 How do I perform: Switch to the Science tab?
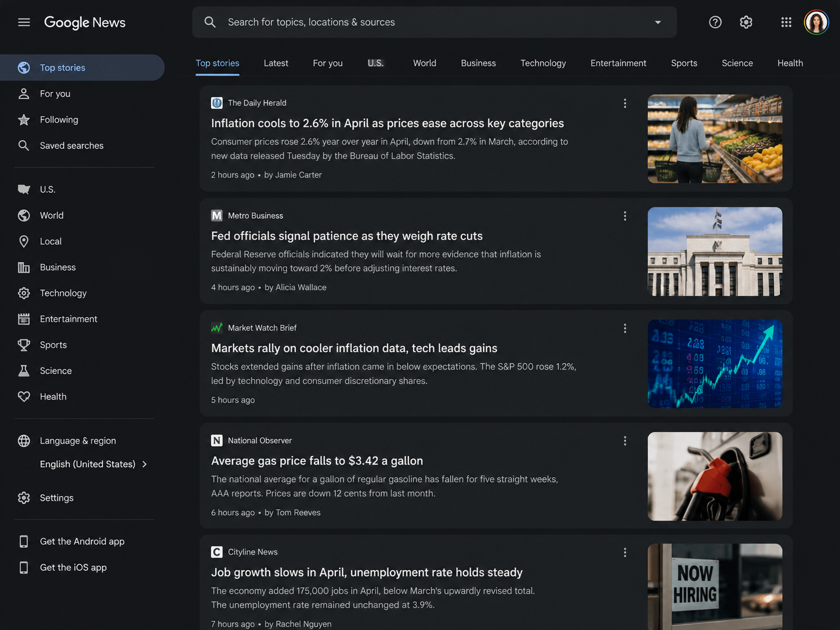tap(737, 63)
